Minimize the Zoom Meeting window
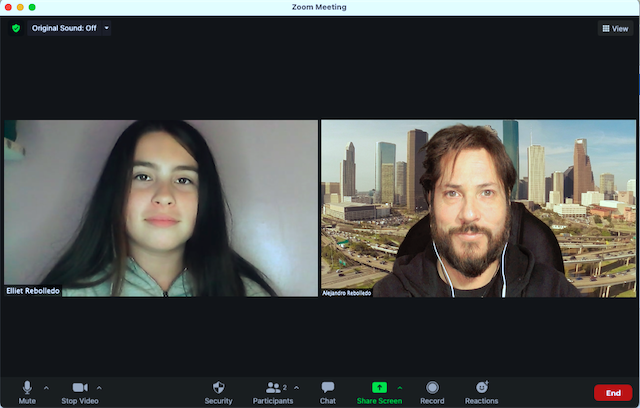640x408 pixels. [20, 7]
